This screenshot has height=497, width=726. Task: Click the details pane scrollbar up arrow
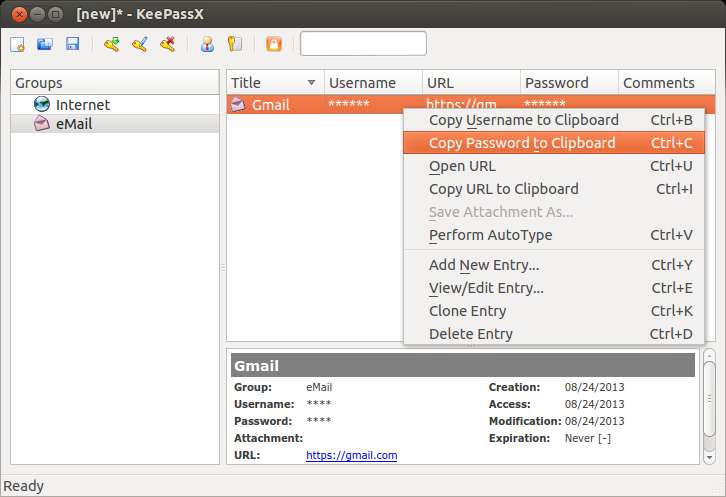pos(709,356)
